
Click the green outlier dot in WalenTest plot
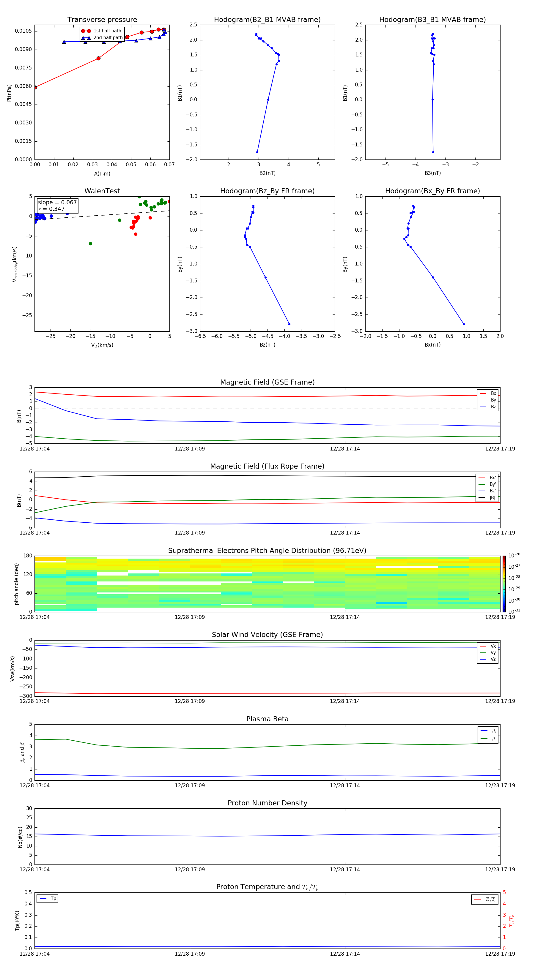coord(90,244)
